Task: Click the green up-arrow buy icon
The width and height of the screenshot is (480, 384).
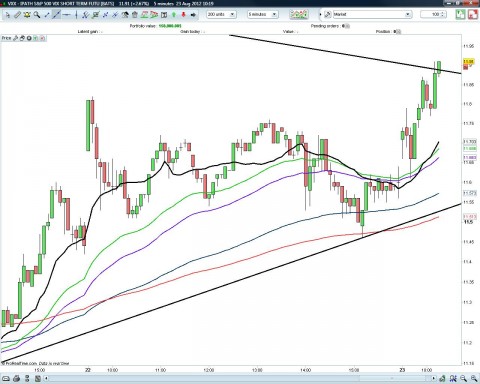Action: click(174, 15)
